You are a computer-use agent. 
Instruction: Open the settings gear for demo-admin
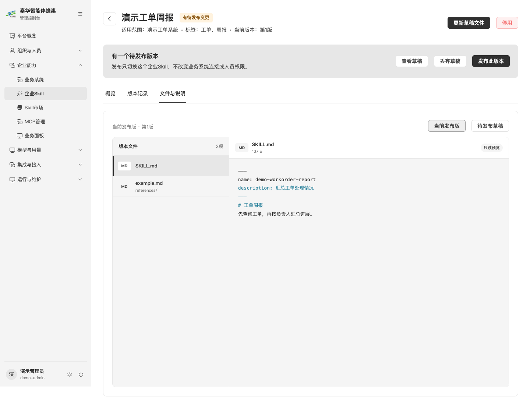coord(70,374)
